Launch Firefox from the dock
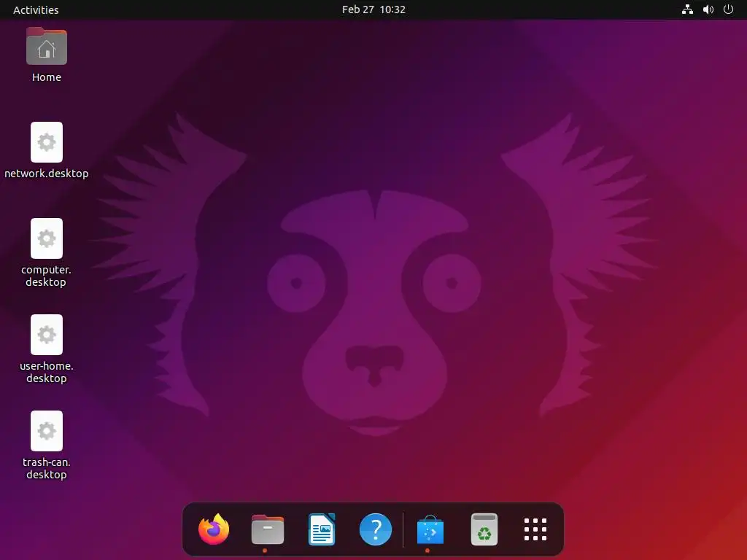Viewport: 747px width, 560px height. [x=214, y=529]
